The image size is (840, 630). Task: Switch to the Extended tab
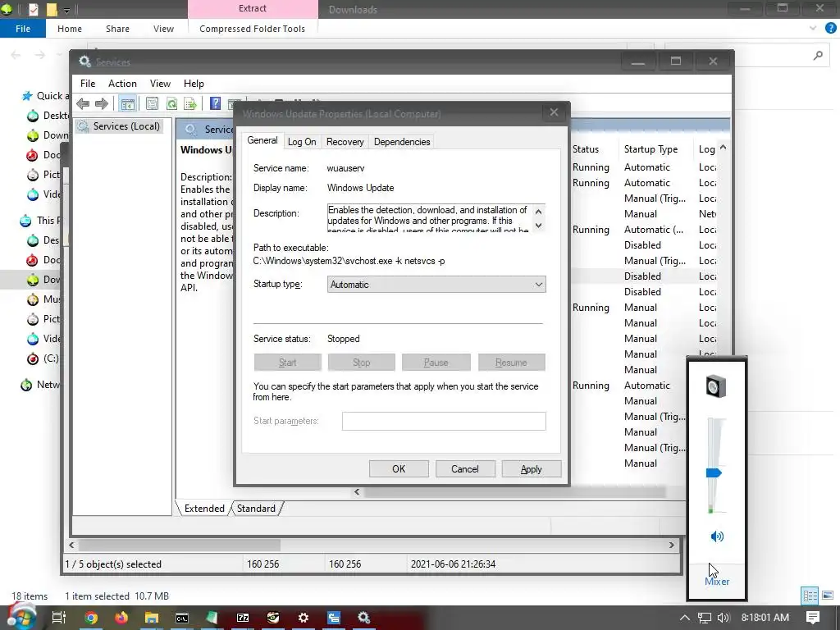click(x=204, y=509)
